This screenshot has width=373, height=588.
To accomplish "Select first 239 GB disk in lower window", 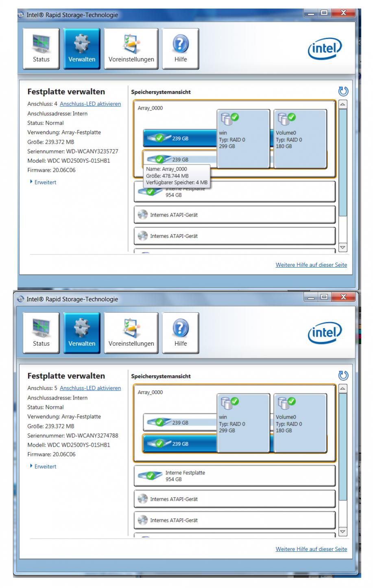I will point(180,422).
